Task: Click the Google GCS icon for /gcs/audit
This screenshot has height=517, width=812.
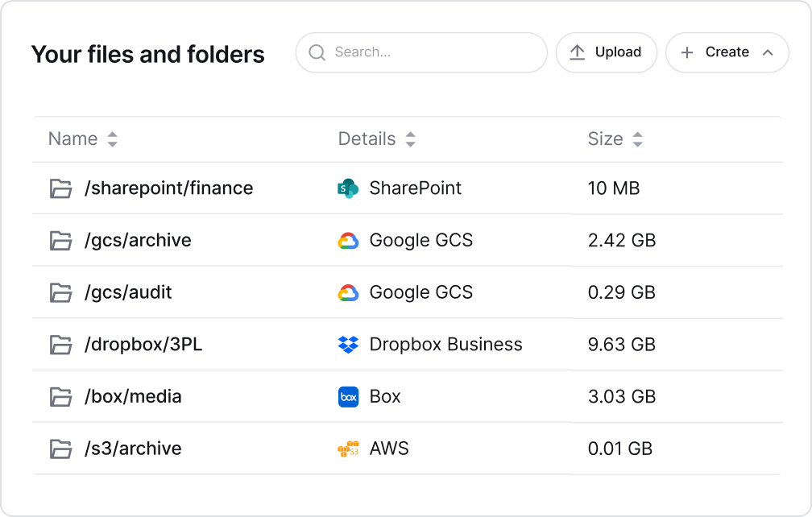Action: (x=347, y=292)
